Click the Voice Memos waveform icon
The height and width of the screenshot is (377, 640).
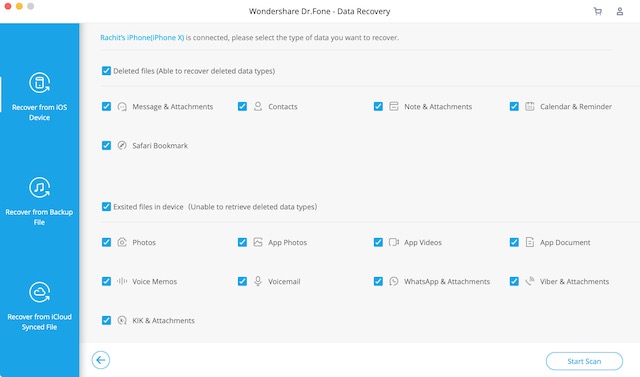[x=122, y=281]
